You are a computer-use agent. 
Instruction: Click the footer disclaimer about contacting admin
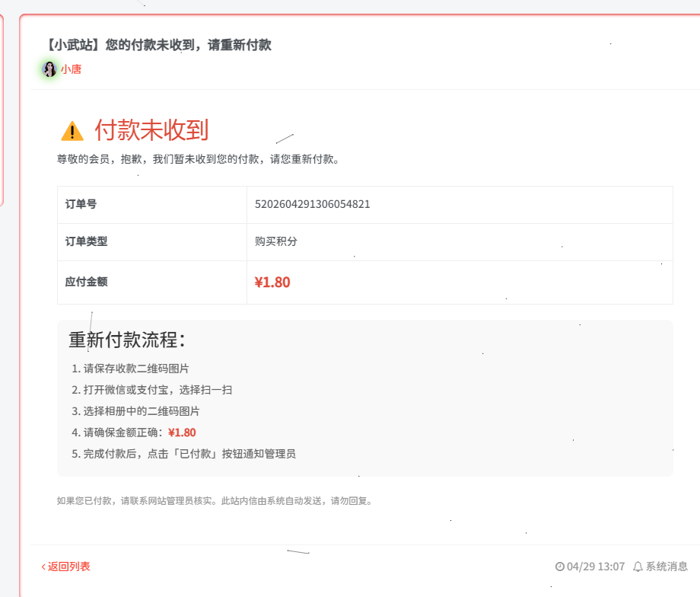click(213, 502)
